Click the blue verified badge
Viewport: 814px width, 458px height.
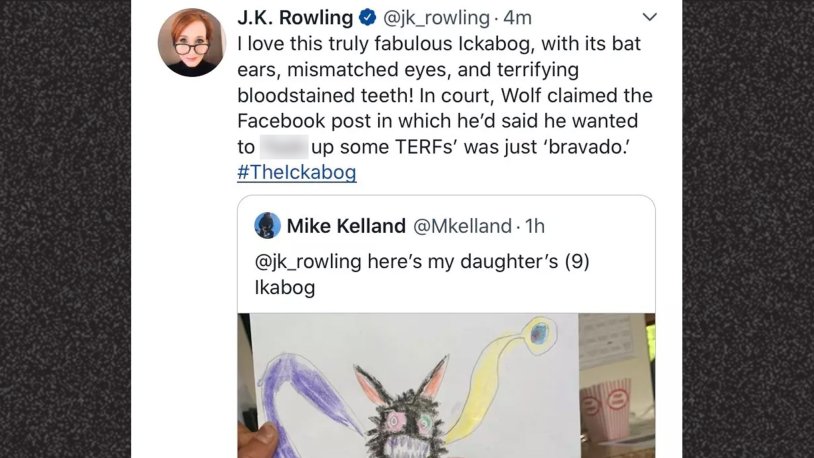368,19
